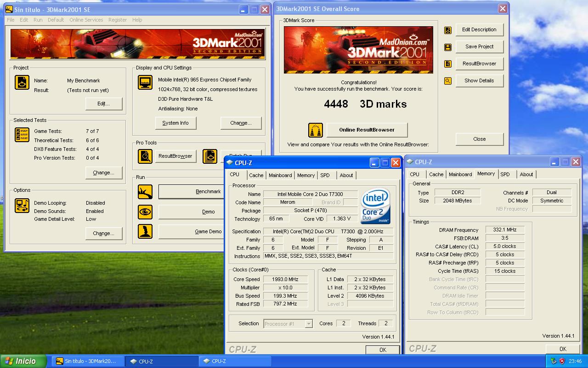The image size is (588, 368).
Task: Click the Online ResultBrowser button
Action: (x=367, y=130)
